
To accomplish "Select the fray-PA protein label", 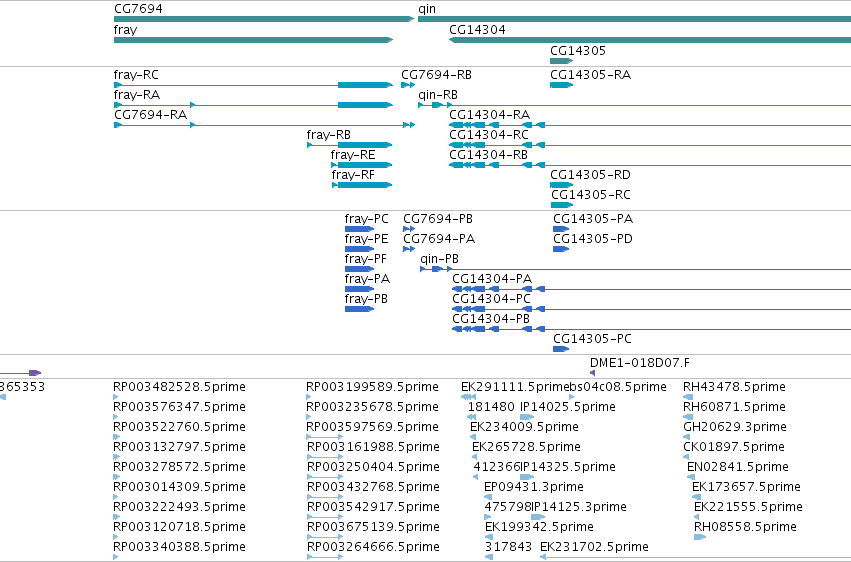I will (367, 279).
